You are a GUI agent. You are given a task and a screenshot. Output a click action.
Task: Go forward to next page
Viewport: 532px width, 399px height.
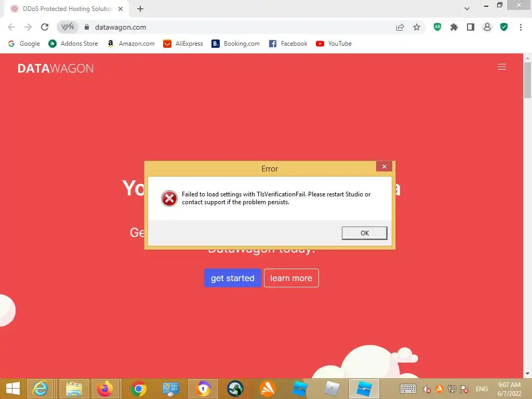[28, 27]
